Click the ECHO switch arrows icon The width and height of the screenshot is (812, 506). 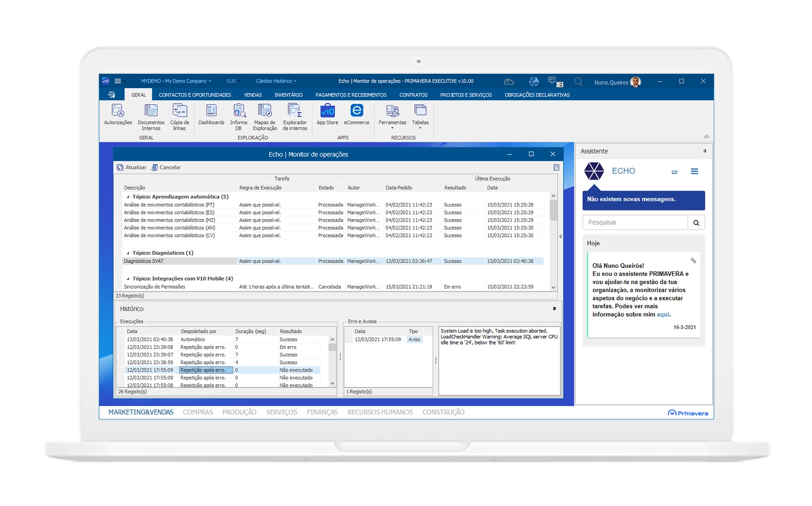674,172
